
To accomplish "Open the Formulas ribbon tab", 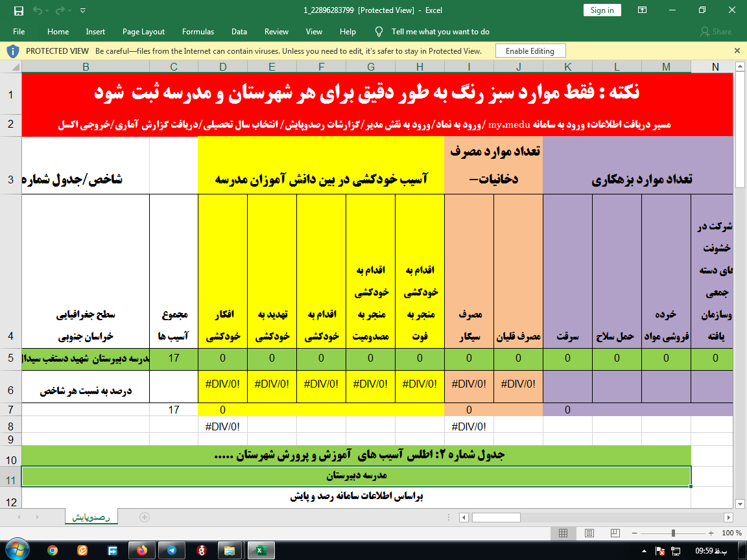I will [198, 32].
